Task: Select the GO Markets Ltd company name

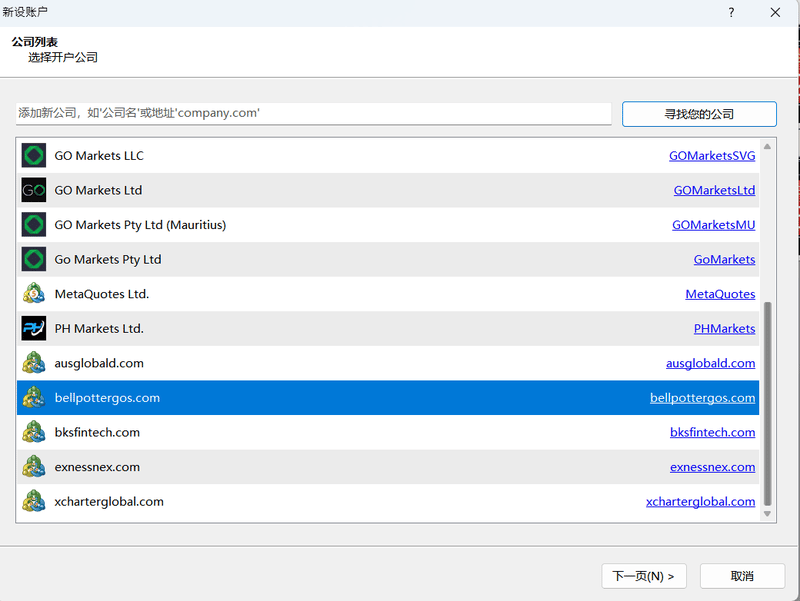Action: (x=98, y=190)
